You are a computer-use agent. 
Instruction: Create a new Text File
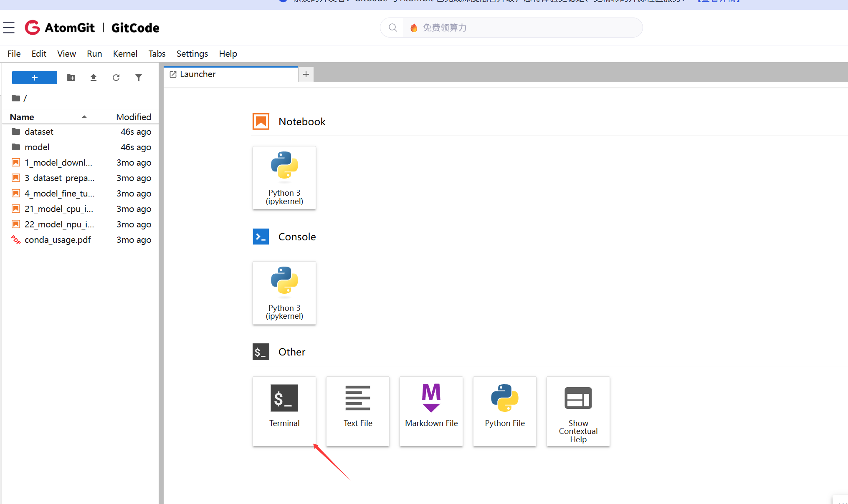pos(357,411)
